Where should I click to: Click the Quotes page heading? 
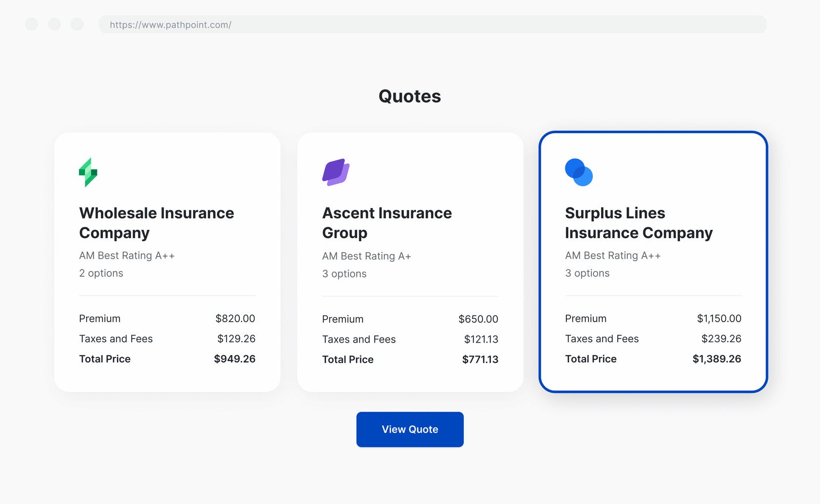(x=409, y=96)
